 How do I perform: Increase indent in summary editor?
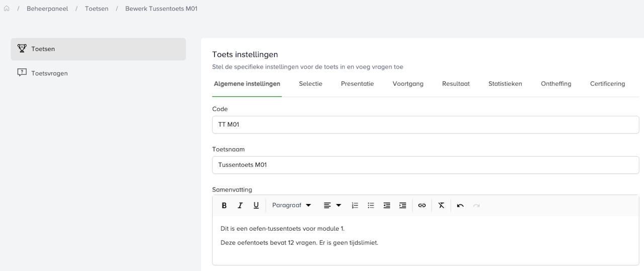pos(403,206)
